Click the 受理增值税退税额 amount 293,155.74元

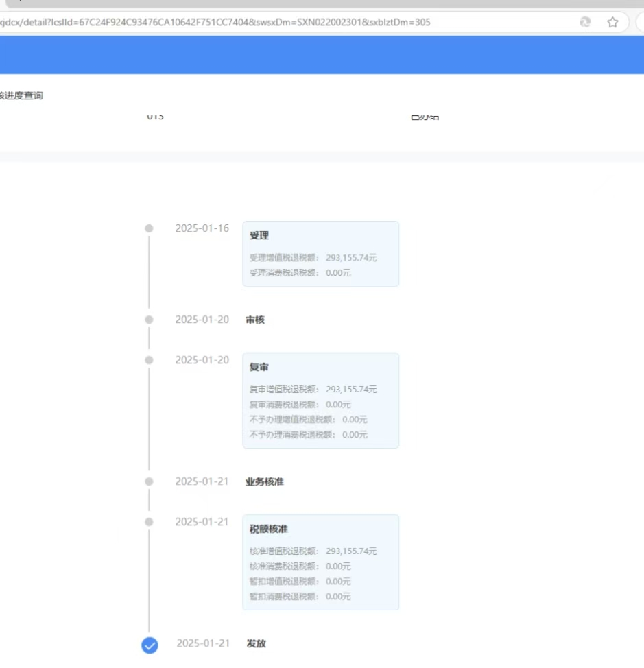[351, 258]
